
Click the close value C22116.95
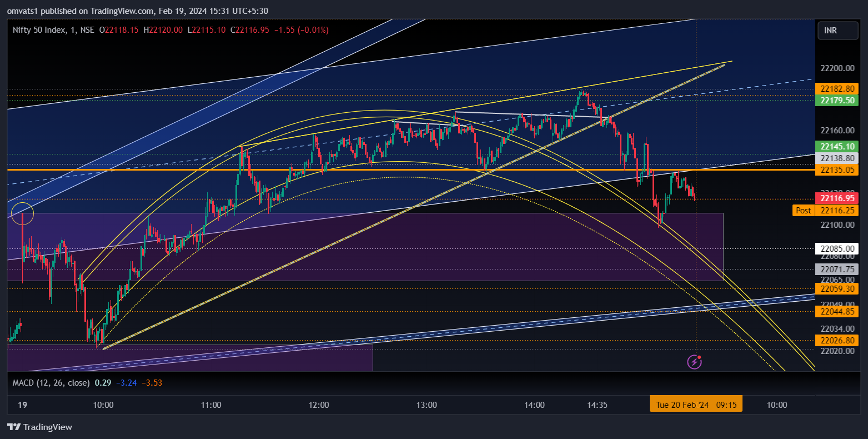pyautogui.click(x=250, y=30)
